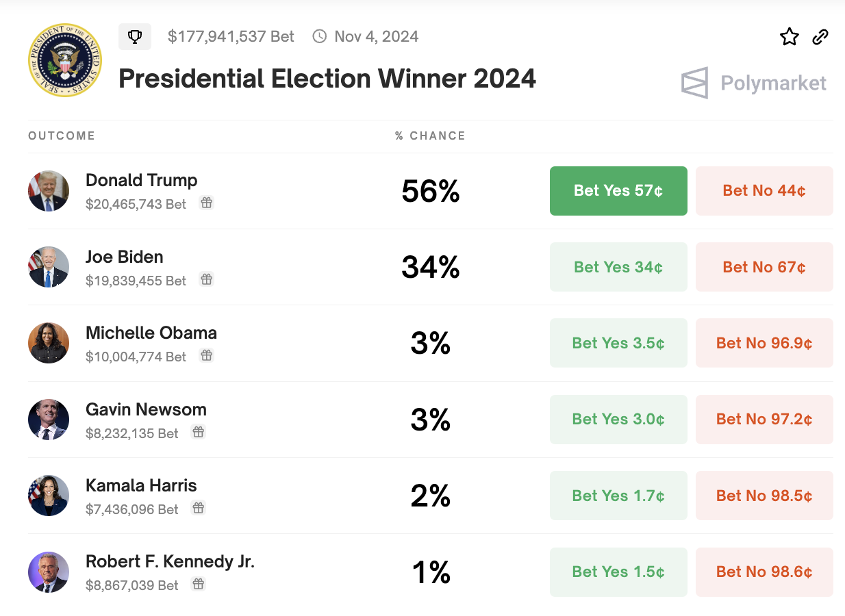Click the gift icon beside Kamala Harris

click(x=198, y=508)
